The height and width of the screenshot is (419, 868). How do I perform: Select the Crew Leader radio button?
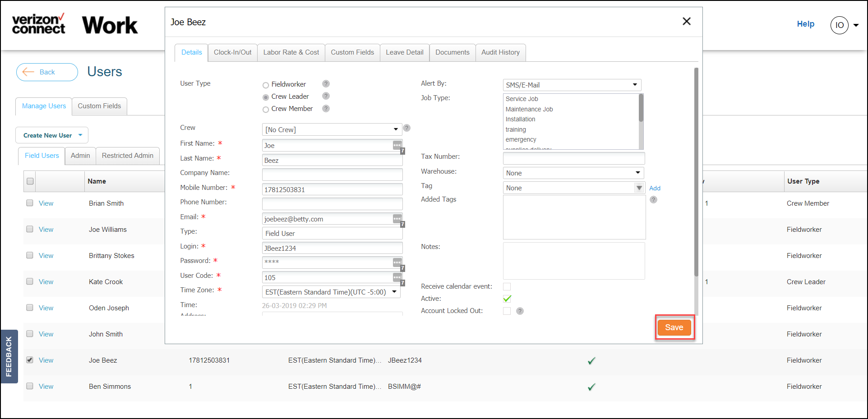[266, 97]
